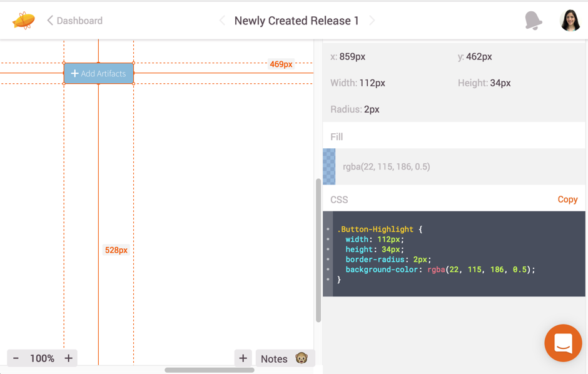Go to previous release using left chevron

pos(221,20)
